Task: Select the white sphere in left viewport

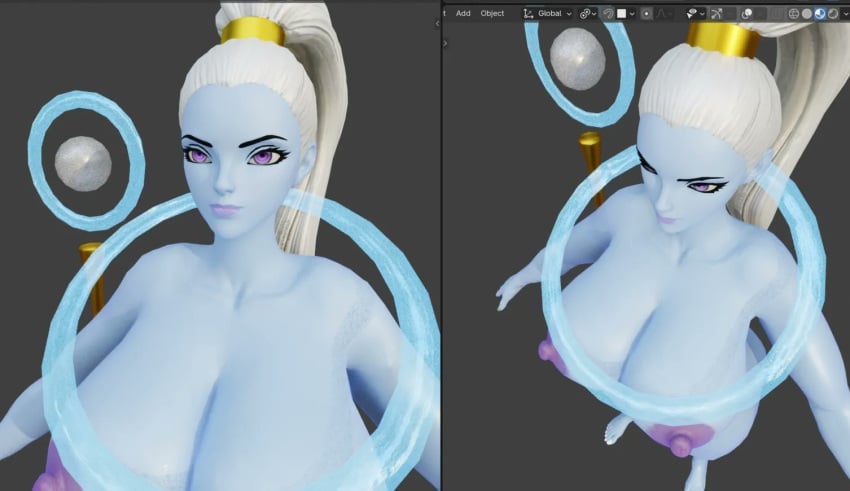Action: coord(83,164)
